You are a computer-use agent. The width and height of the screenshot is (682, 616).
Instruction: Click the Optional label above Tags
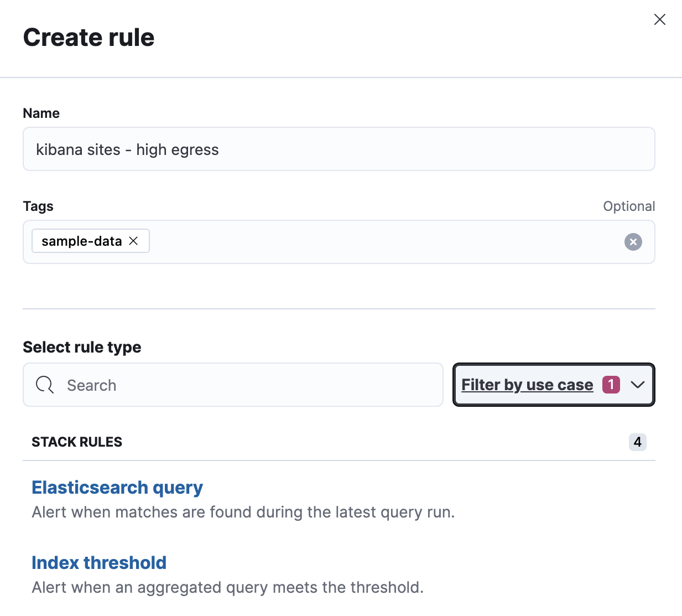coord(629,206)
